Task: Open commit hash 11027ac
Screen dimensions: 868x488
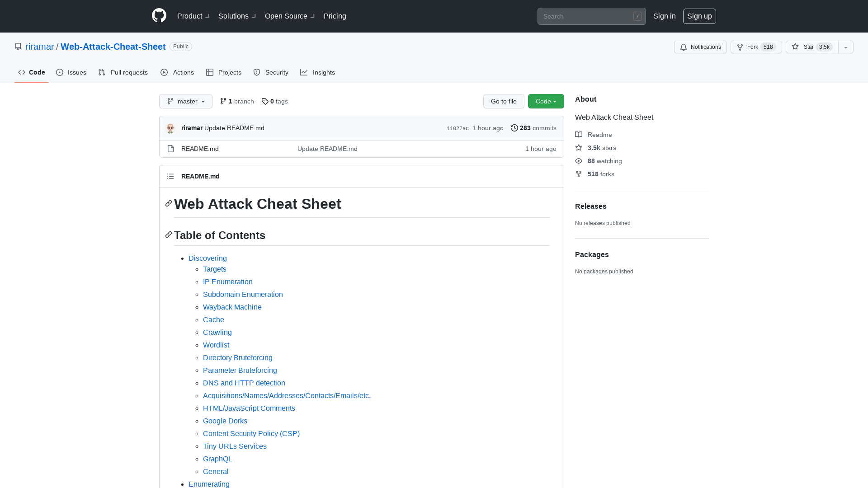Action: coord(458,128)
